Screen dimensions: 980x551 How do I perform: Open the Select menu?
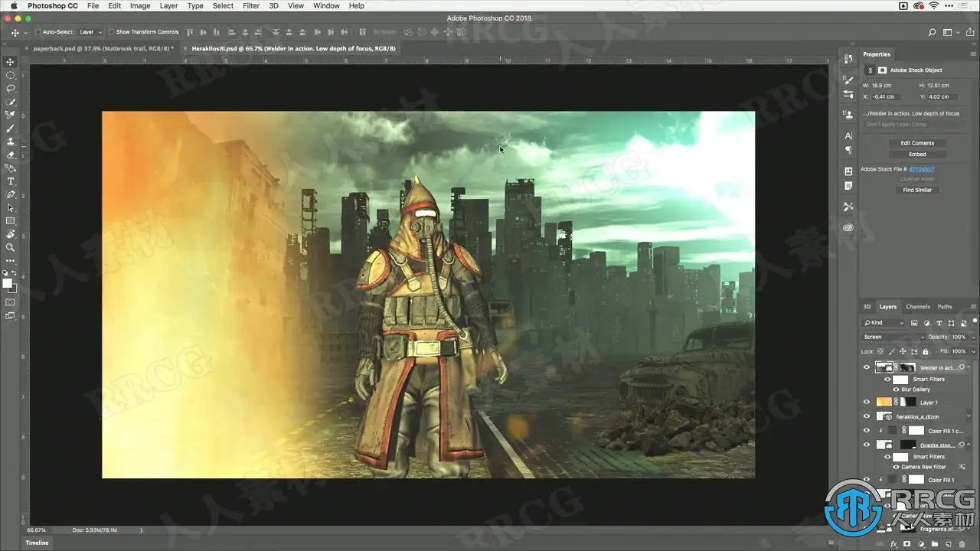coord(224,5)
